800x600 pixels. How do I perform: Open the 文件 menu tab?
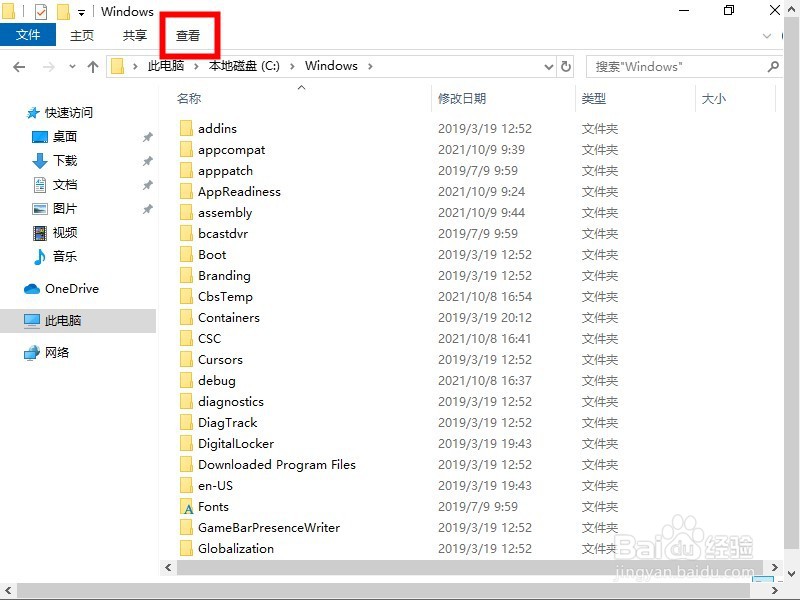[x=28, y=35]
